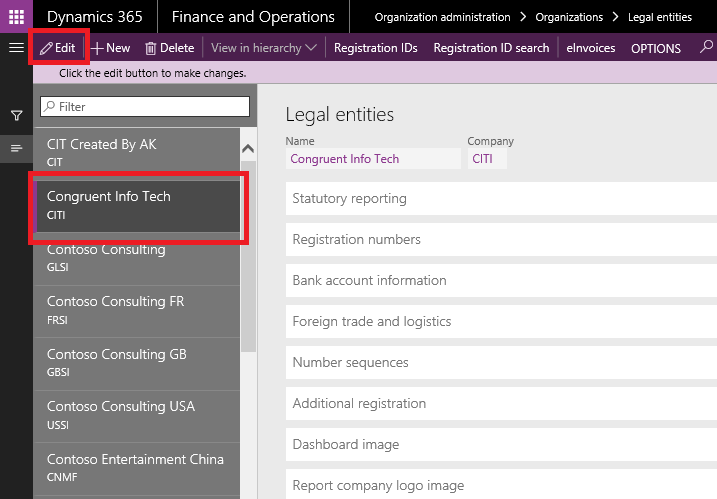Open the eInvoices menu
The width and height of the screenshot is (717, 499).
[x=590, y=48]
